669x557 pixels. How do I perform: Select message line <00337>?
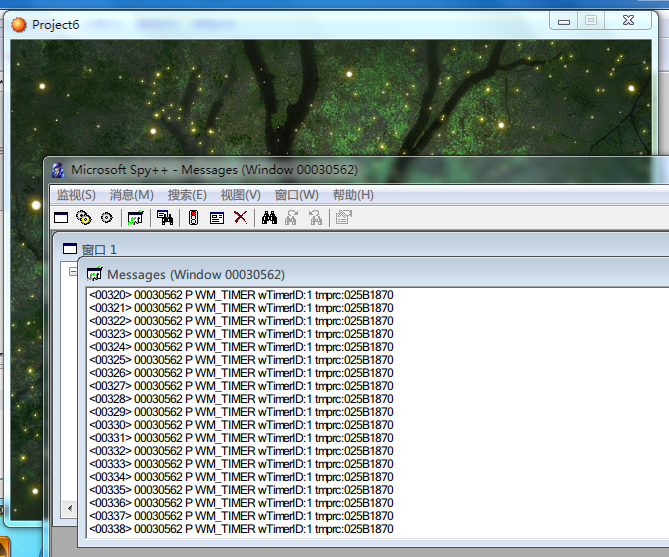[x=241, y=516]
